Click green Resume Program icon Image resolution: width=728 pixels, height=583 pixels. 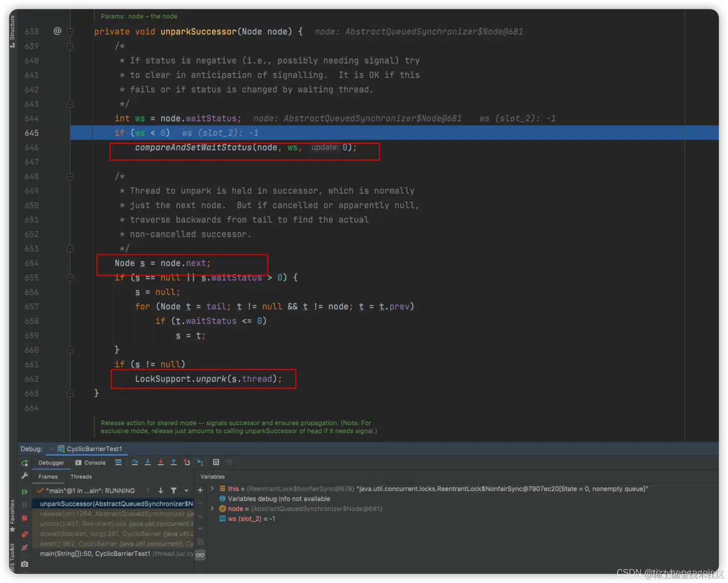(x=24, y=492)
